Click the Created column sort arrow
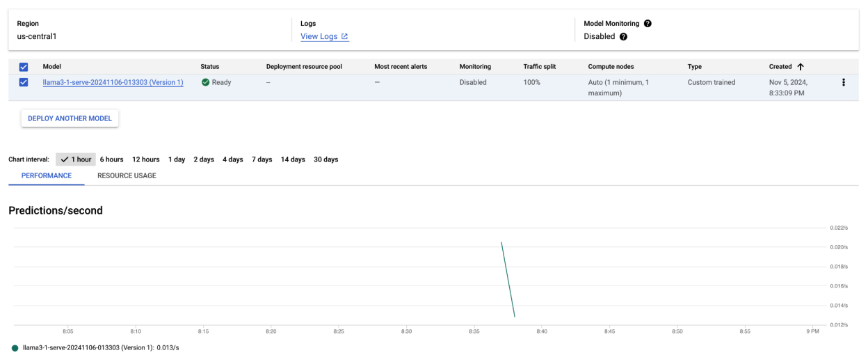 800,67
